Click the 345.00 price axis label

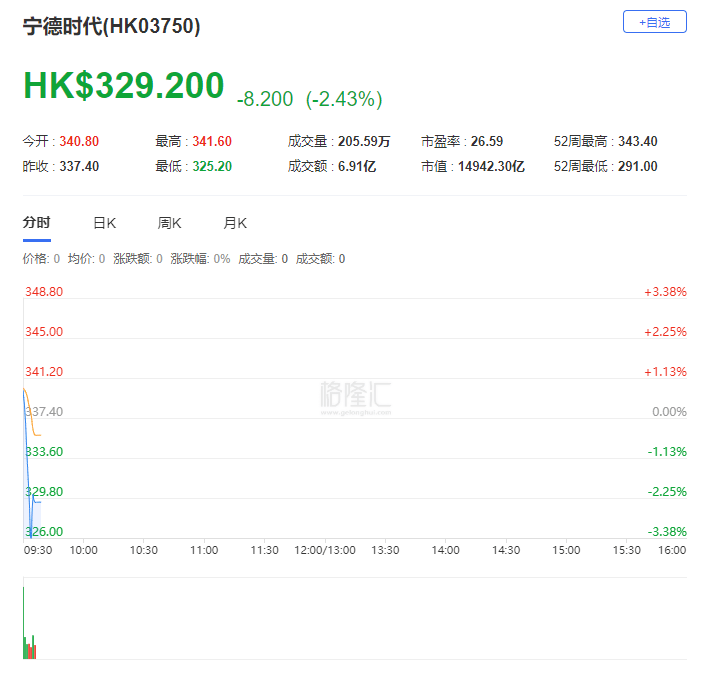pos(44,331)
